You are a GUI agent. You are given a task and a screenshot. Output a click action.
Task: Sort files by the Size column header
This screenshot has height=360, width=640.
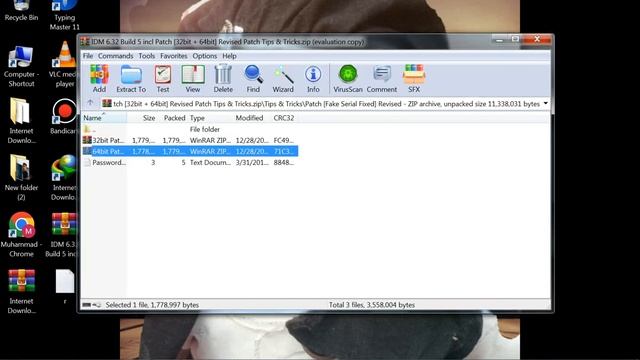[142, 118]
